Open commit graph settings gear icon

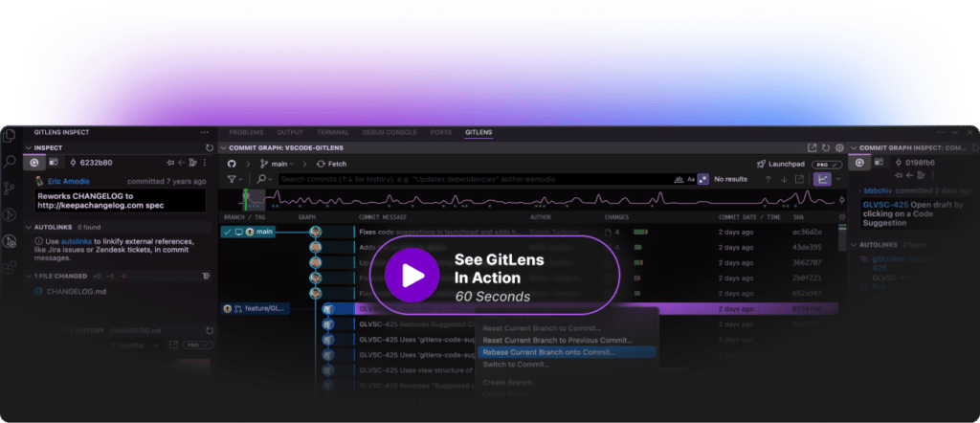[x=839, y=148]
